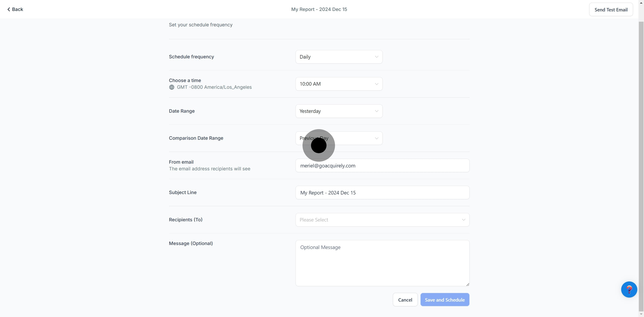Open the Daily schedule frequency dropdown
This screenshot has width=644, height=317.
(339, 57)
